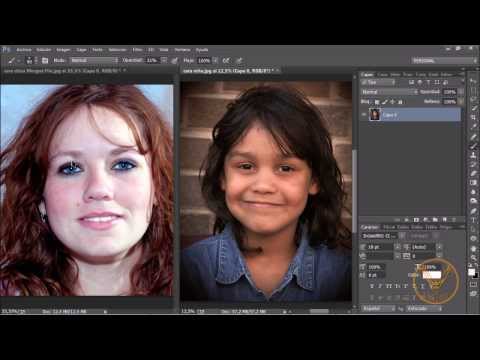This screenshot has width=480, height=360.
Task: Open the Ventana menu
Action: [x=182, y=50]
